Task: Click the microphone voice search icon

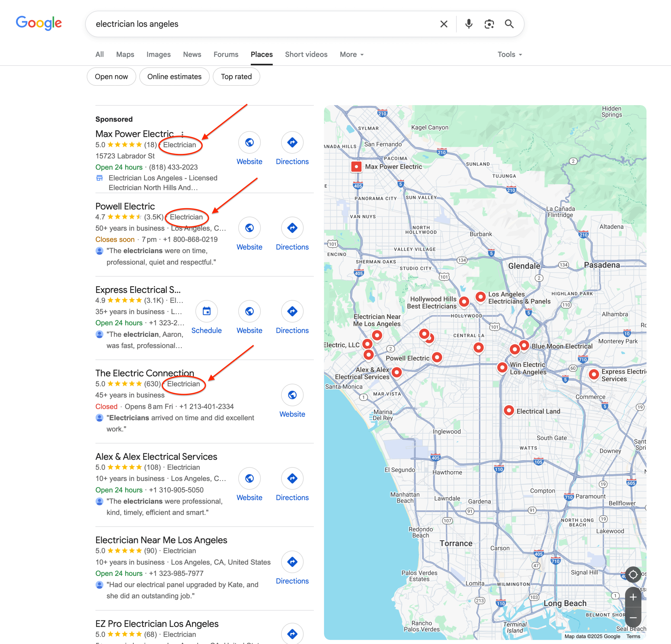Action: click(x=469, y=24)
